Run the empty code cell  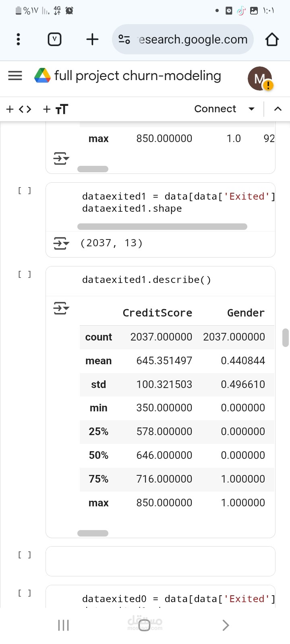point(24,555)
